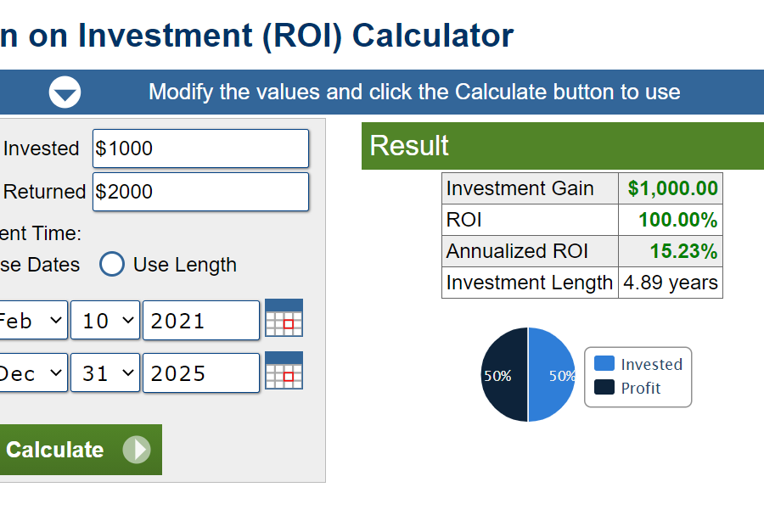The width and height of the screenshot is (764, 532).
Task: Select the Use Length radio button
Action: (112, 265)
